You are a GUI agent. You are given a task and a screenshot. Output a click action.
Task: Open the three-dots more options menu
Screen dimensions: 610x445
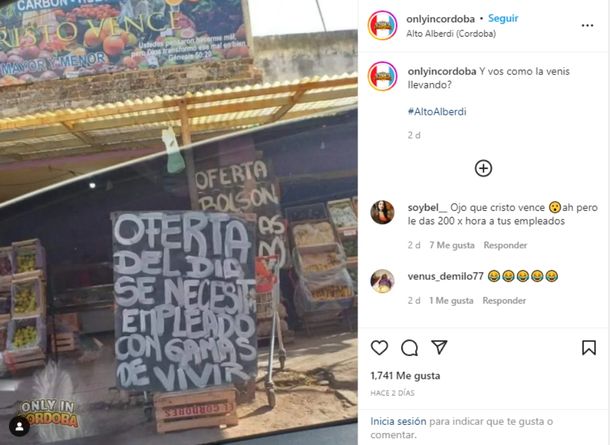click(587, 26)
